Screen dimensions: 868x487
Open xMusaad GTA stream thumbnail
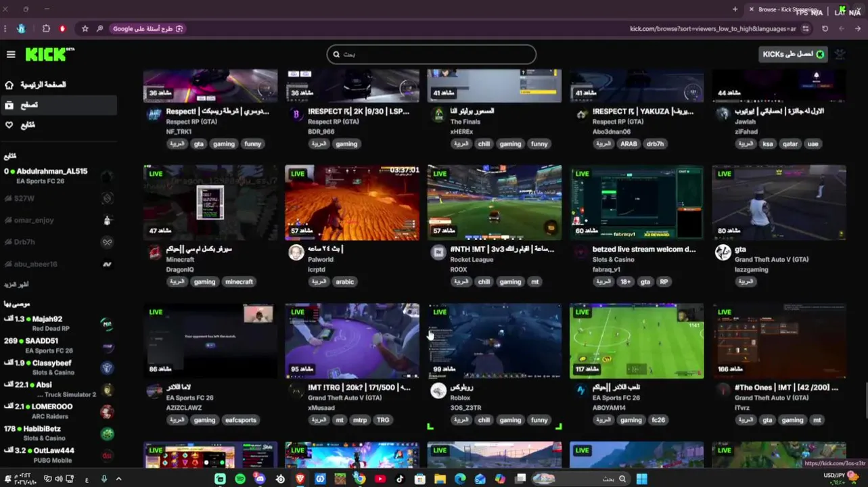352,341
